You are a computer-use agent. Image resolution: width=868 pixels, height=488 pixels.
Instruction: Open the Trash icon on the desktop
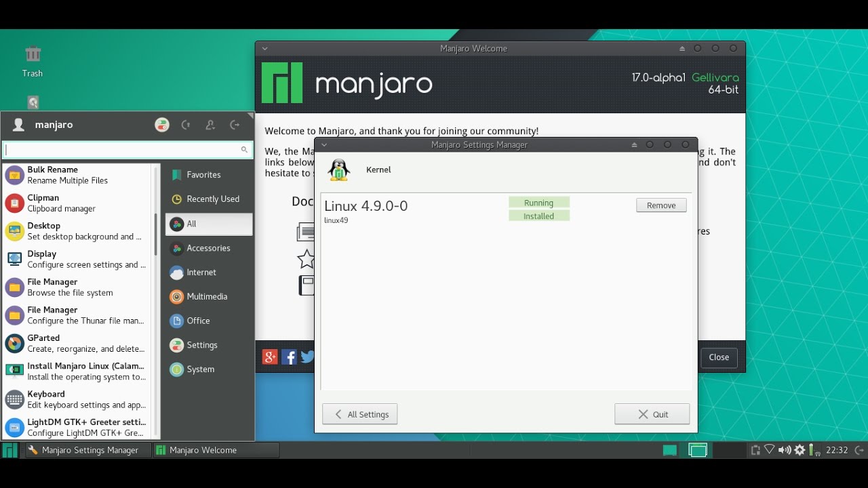pyautogui.click(x=33, y=61)
